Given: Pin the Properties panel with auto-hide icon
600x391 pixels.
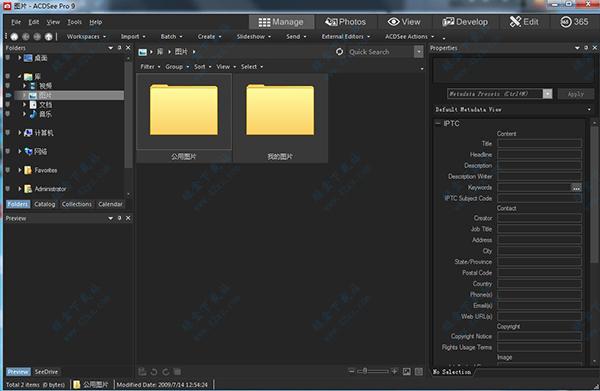Looking at the screenshot, I should [586, 48].
